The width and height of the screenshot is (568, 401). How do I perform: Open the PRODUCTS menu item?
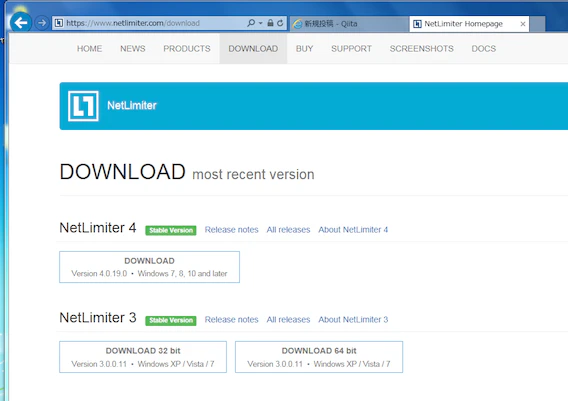tap(187, 49)
